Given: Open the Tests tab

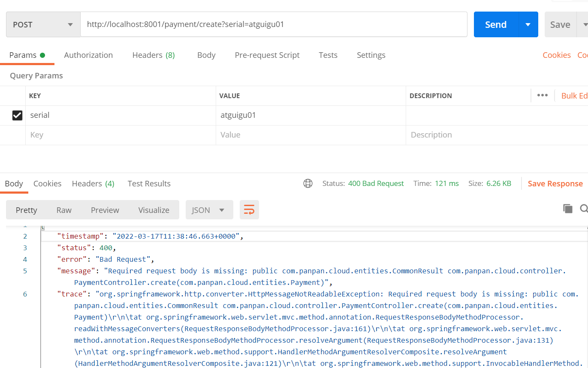Looking at the screenshot, I should 328,55.
